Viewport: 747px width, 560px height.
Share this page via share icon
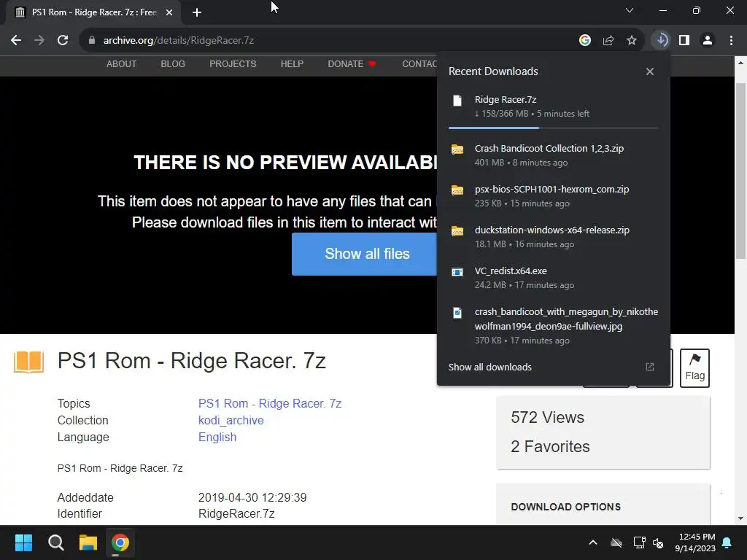tap(608, 41)
